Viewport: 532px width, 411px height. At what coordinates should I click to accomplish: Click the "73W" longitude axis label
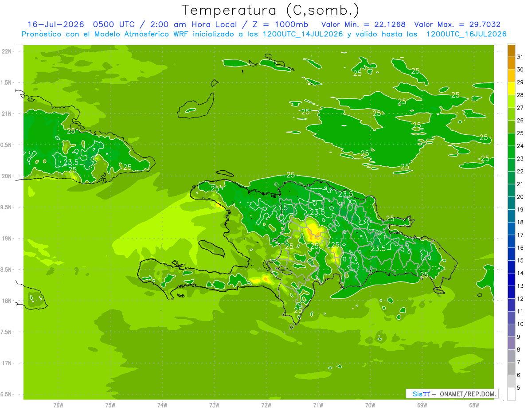coord(214,405)
